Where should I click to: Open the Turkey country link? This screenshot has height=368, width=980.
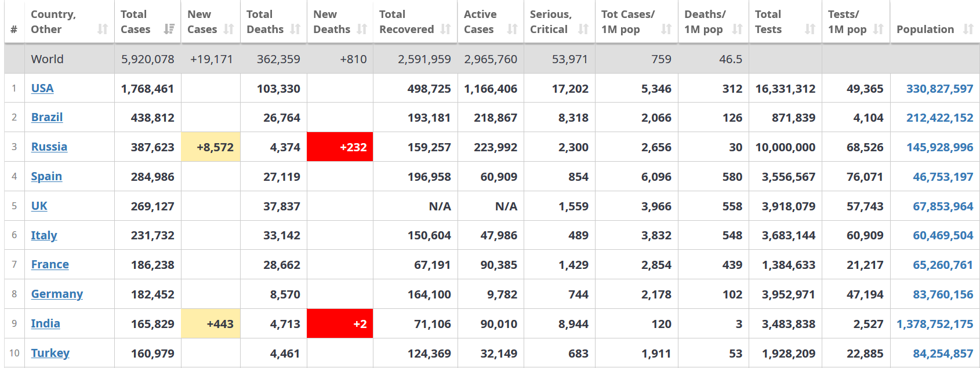click(x=50, y=353)
